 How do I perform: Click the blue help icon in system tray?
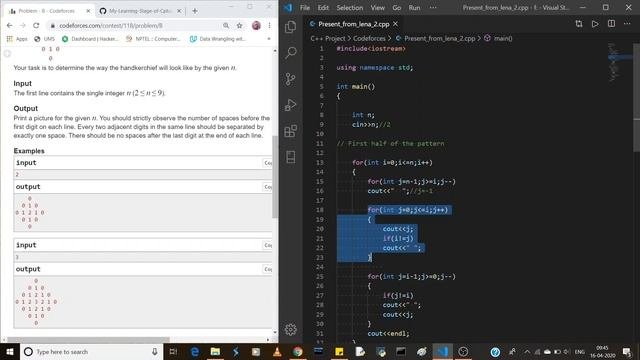coord(495,351)
